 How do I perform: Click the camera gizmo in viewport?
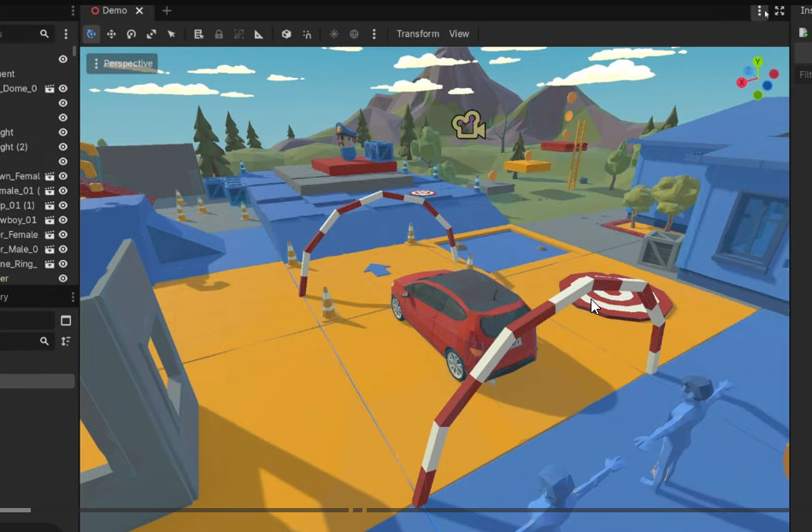[x=468, y=126]
